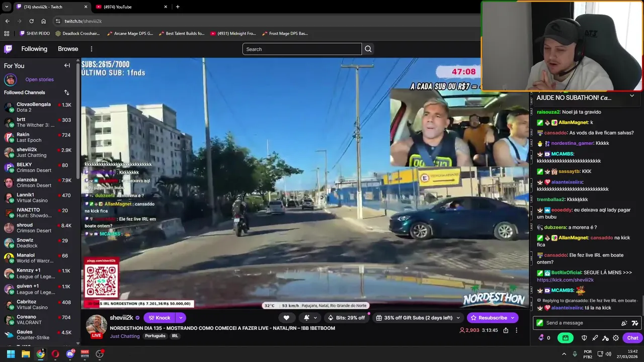The width and height of the screenshot is (644, 362).
Task: Sort the Followed Channels list
Action: tap(66, 93)
